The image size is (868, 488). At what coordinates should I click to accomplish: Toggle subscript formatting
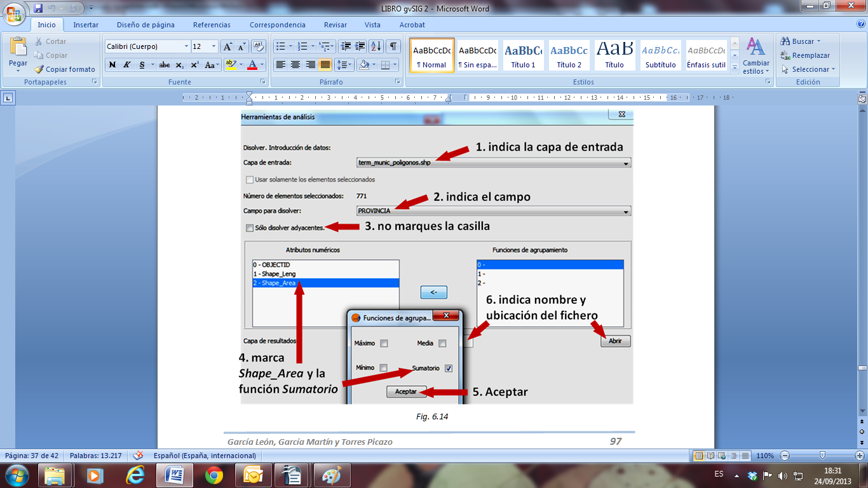[180, 65]
